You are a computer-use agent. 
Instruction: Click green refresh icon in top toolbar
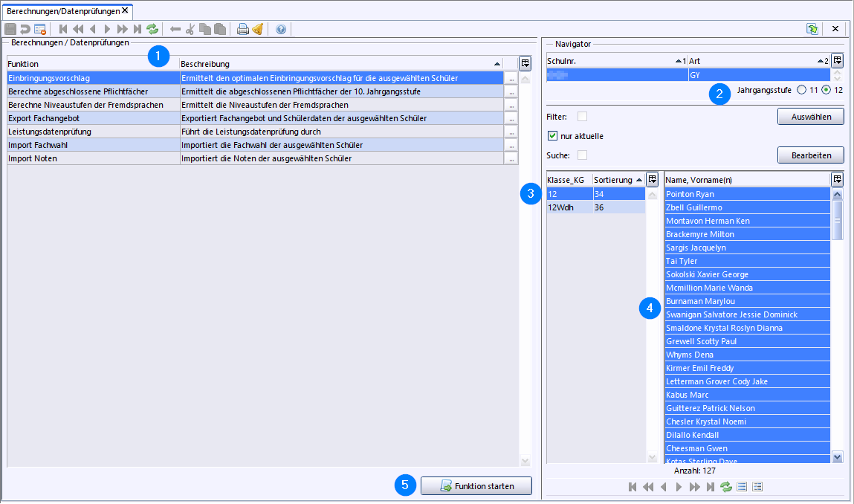pyautogui.click(x=152, y=29)
